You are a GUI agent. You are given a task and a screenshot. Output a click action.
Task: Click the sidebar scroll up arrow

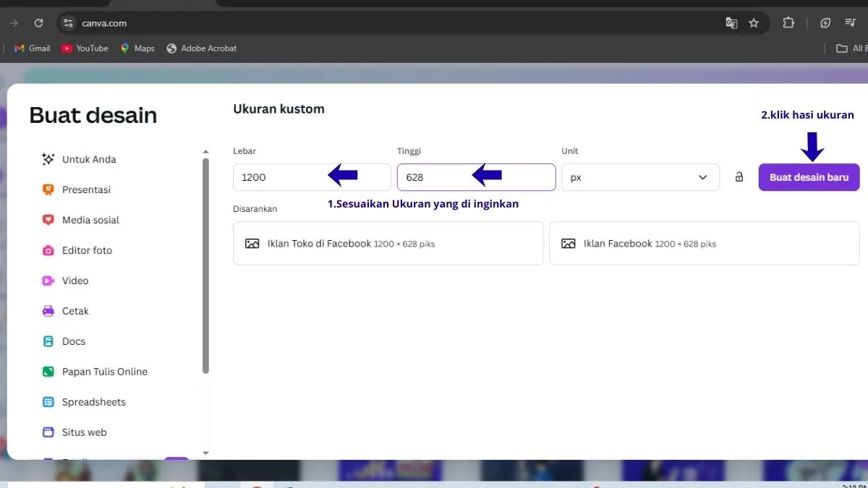pyautogui.click(x=205, y=152)
